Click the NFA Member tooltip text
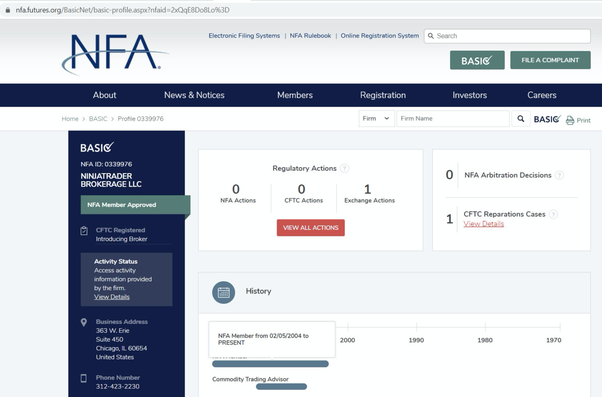The width and height of the screenshot is (602, 397). (263, 339)
